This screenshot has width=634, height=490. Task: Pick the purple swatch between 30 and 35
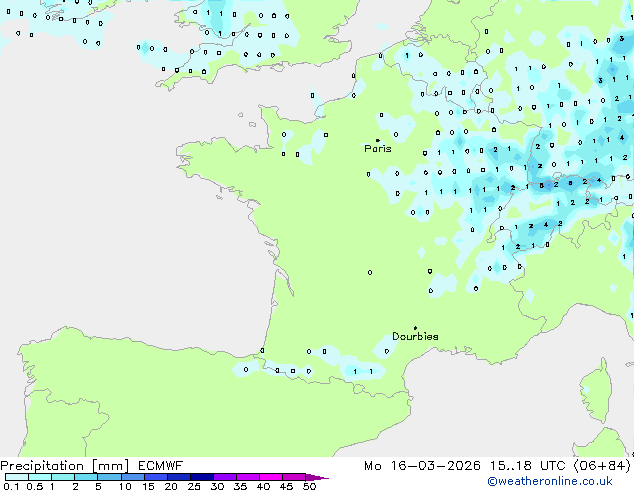point(225,477)
